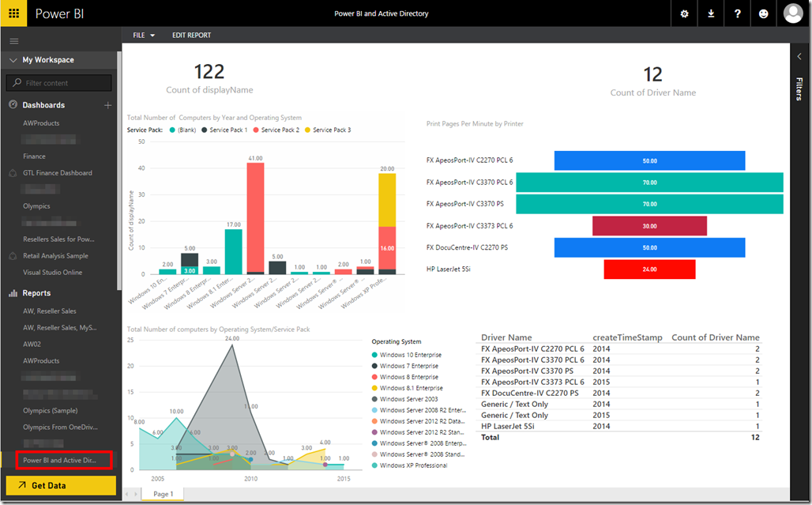Click the download icon in header

tap(711, 14)
